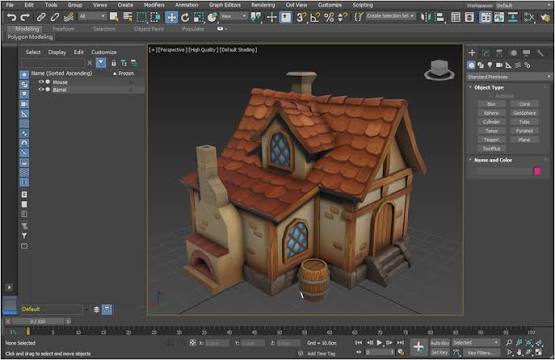The image size is (555, 360).
Task: Select the Cameras category icon
Action: tap(499, 65)
